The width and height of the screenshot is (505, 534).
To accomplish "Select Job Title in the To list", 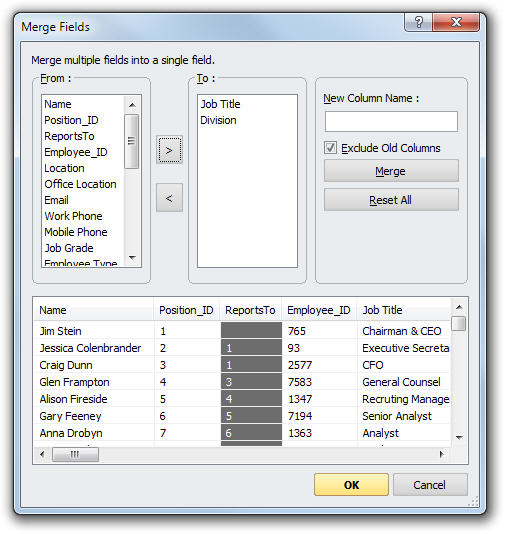I will click(x=220, y=104).
